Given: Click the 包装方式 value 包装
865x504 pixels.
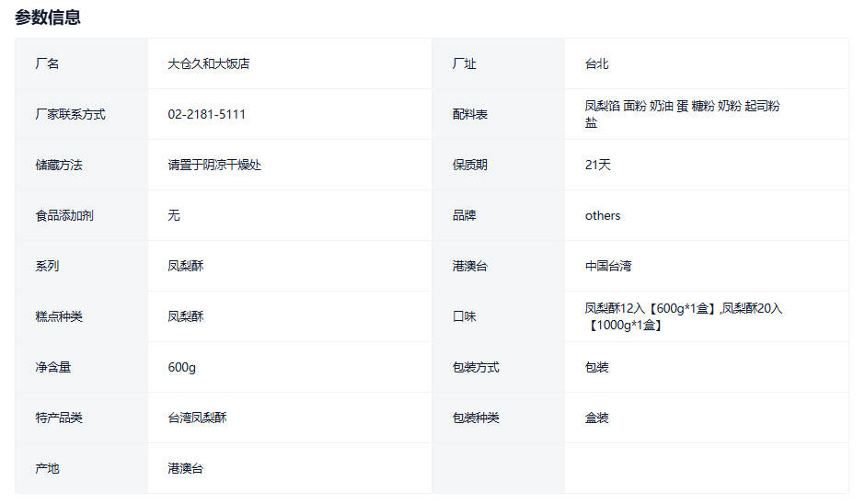Looking at the screenshot, I should (596, 368).
